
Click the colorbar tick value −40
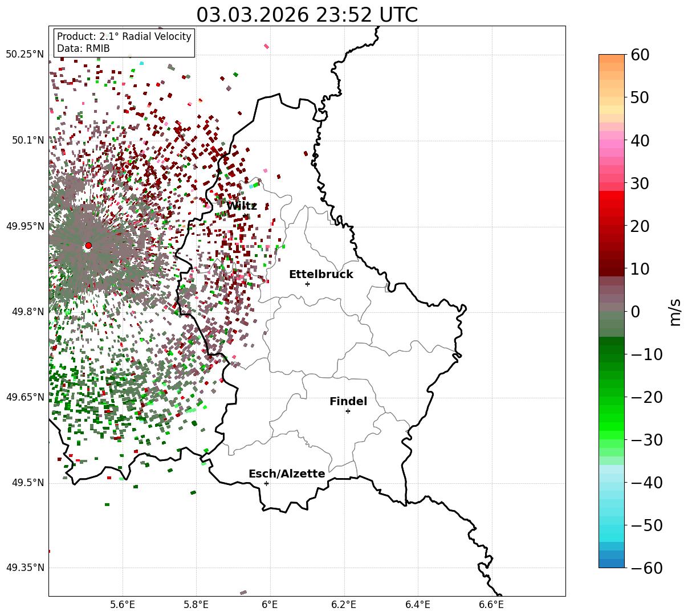[x=647, y=483]
